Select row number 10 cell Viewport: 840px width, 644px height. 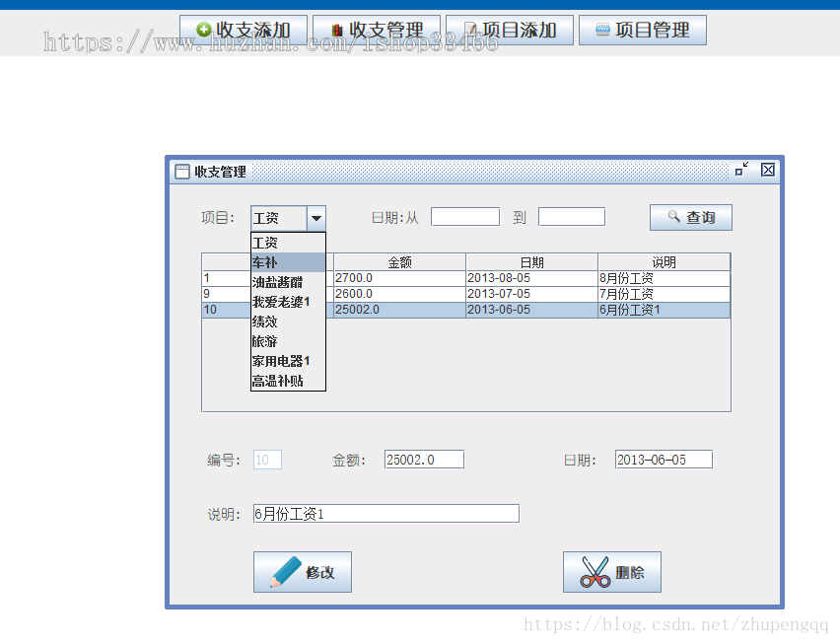[x=227, y=310]
